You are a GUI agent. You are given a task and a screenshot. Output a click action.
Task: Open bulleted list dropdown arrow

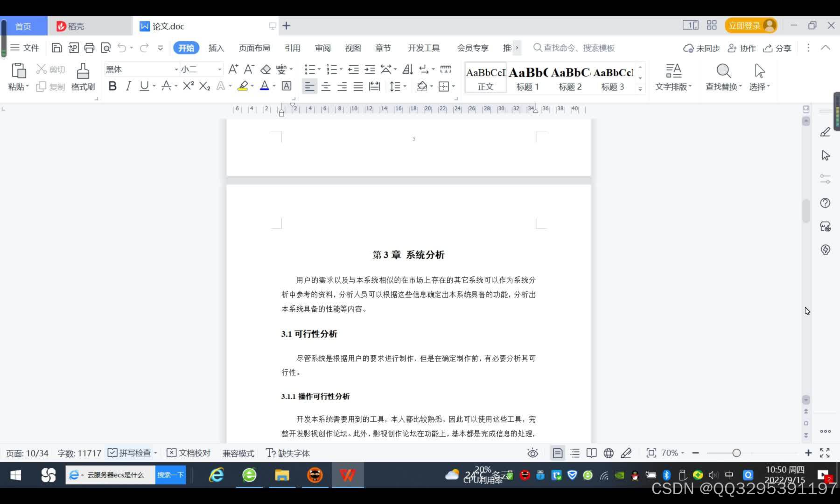[x=319, y=70]
